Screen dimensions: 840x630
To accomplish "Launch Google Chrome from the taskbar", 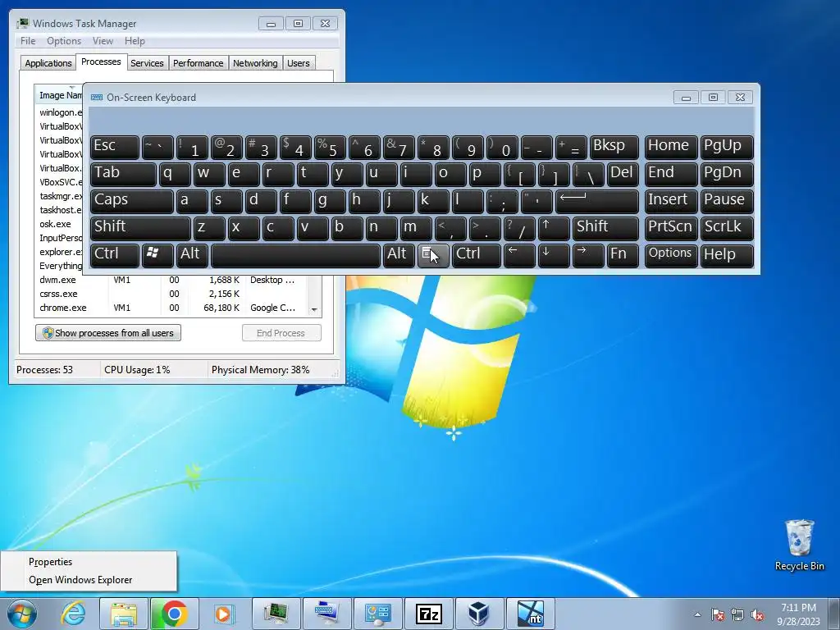I will point(174,614).
